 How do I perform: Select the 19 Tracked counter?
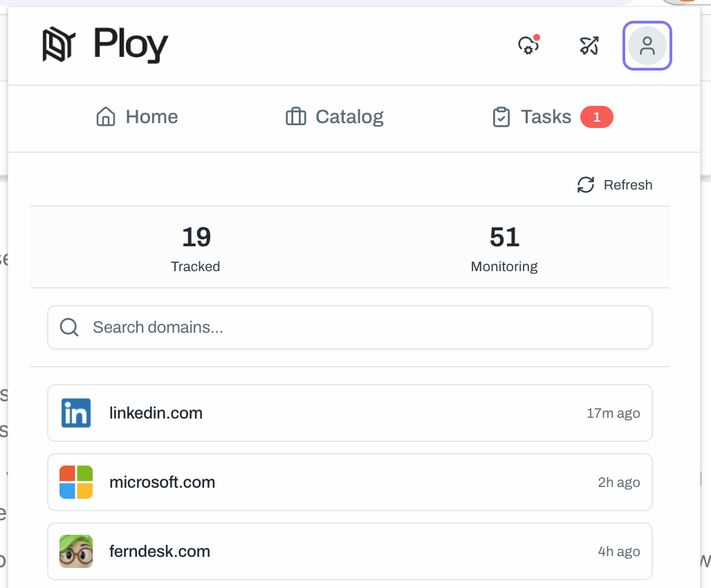point(196,247)
